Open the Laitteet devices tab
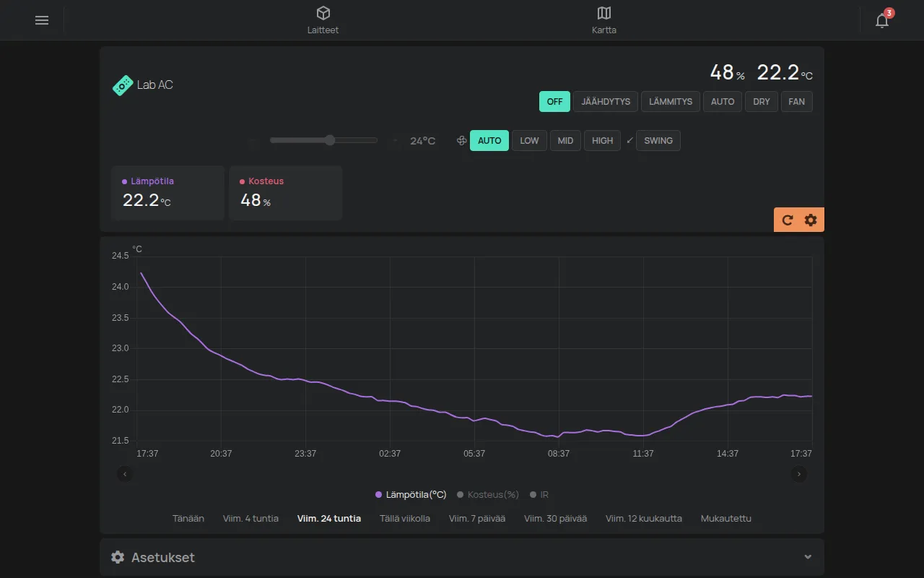 pyautogui.click(x=323, y=20)
